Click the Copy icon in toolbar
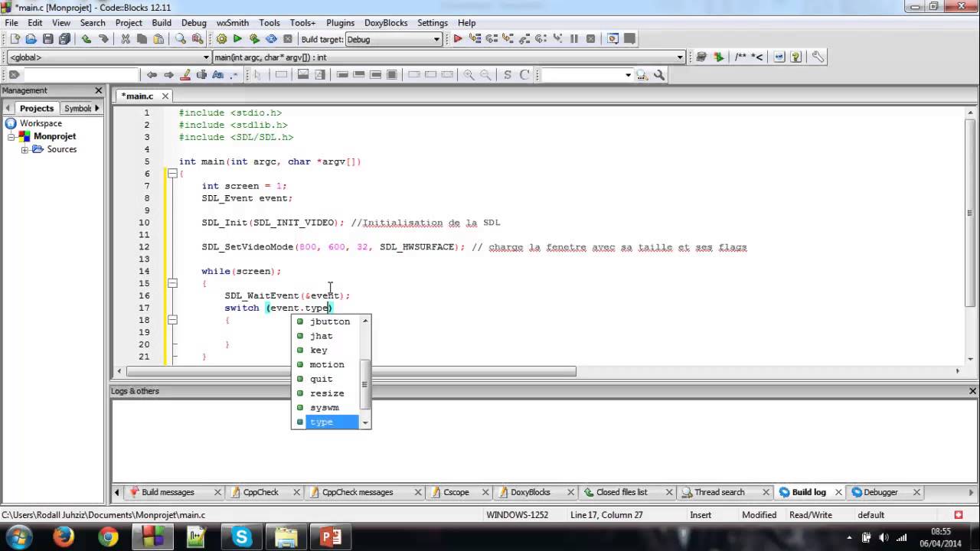This screenshot has height=551, width=980. [142, 39]
